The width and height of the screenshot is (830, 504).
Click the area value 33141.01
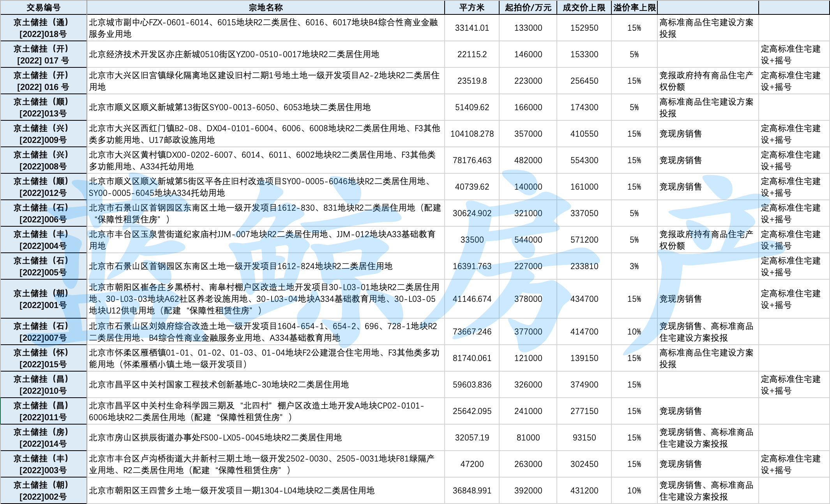pyautogui.click(x=472, y=28)
